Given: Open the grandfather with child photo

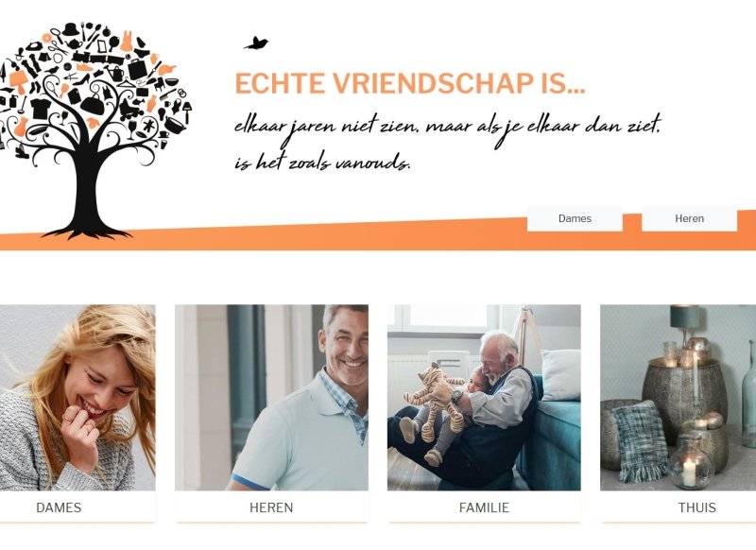Looking at the screenshot, I should tap(484, 398).
